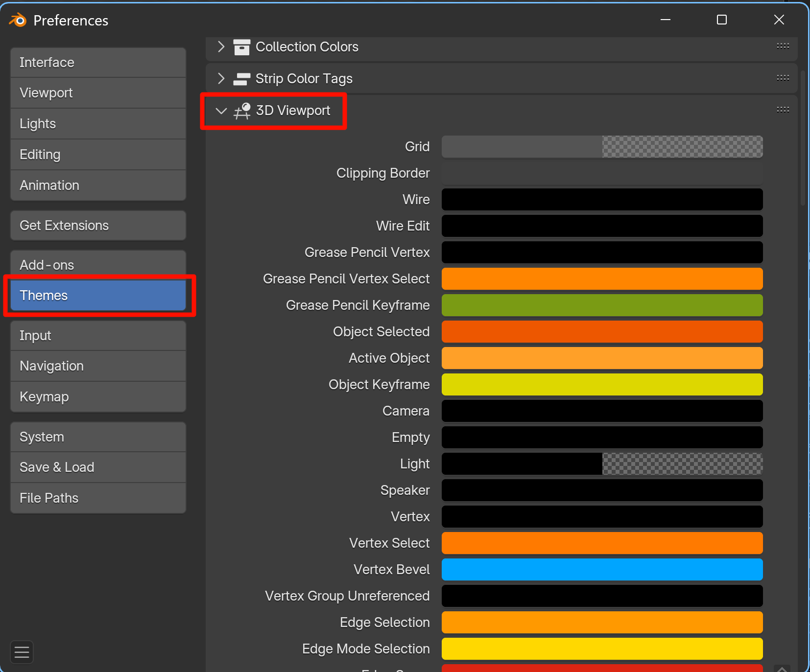
Task: Edit Grease Pencil Vertex Select color
Action: coord(602,279)
